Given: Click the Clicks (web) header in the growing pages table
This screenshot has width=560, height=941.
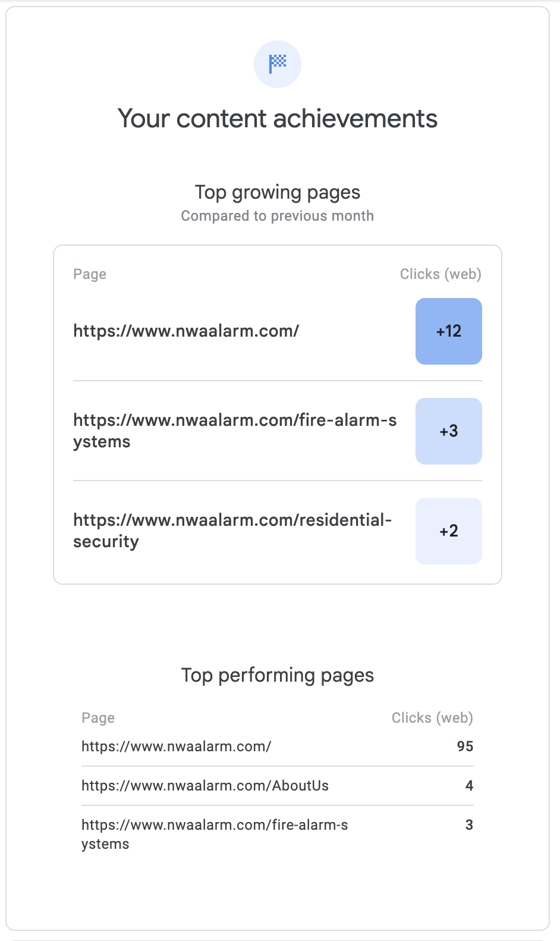Looking at the screenshot, I should click(x=441, y=274).
